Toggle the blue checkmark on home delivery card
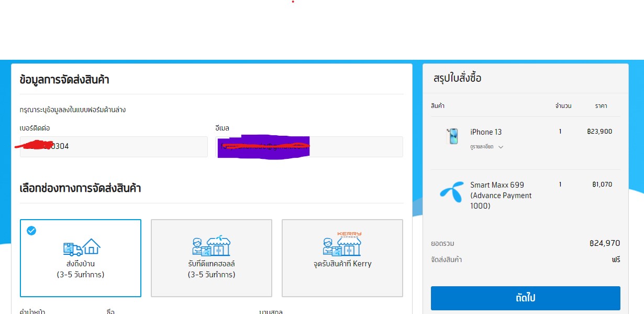This screenshot has height=314, width=644. (31, 231)
